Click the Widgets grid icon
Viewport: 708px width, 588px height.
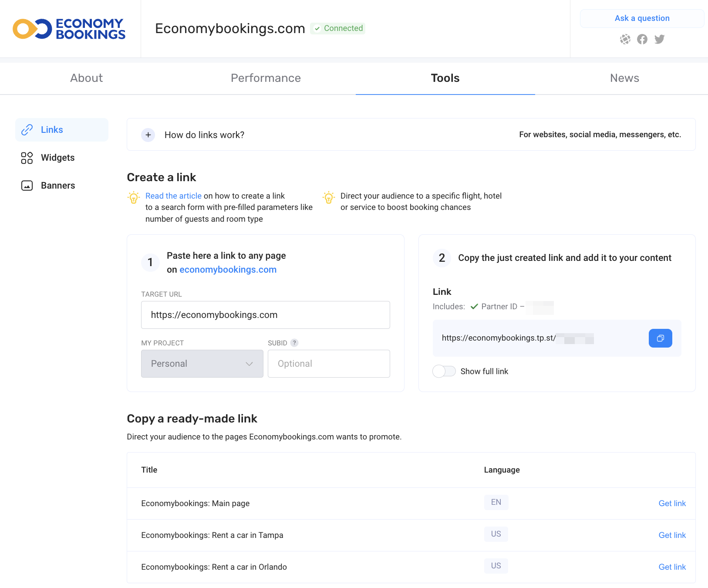pos(27,158)
